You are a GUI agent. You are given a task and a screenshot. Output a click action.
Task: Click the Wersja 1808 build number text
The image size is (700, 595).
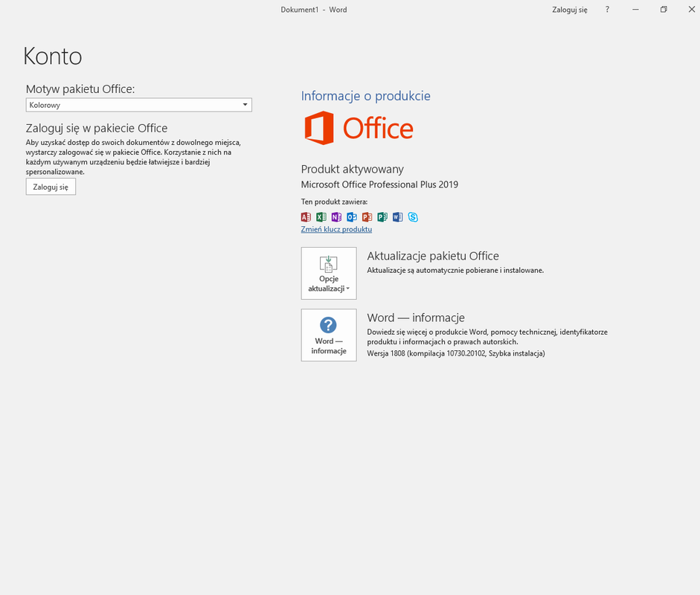click(456, 353)
